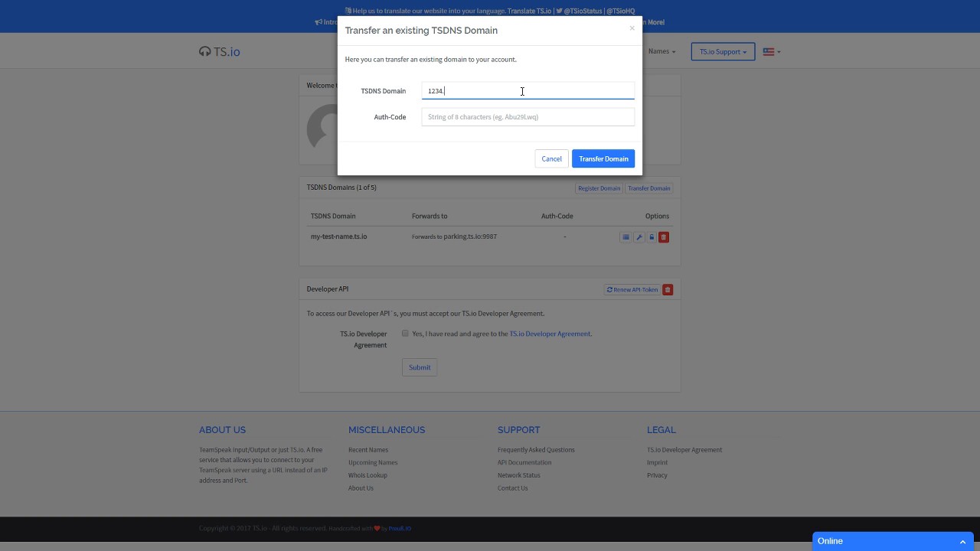This screenshot has width=980, height=551.
Task: Open Recent Names footer link
Action: click(x=368, y=450)
